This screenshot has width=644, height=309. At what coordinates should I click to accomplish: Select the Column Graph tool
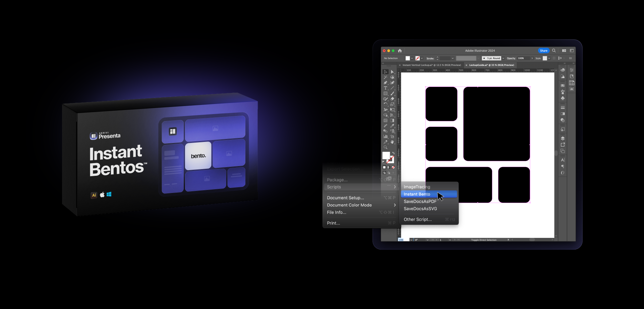[x=386, y=136]
